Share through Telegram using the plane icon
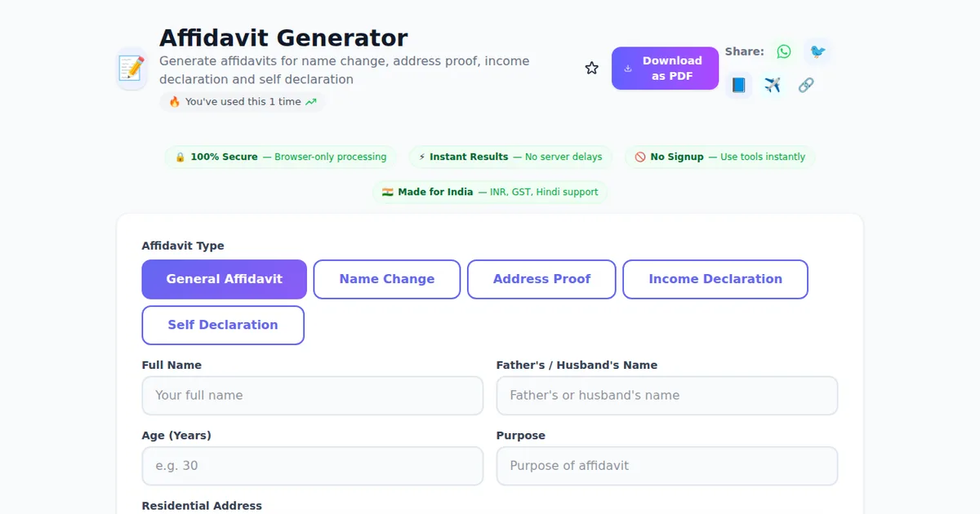Screen dimensions: 980x514 [772, 85]
